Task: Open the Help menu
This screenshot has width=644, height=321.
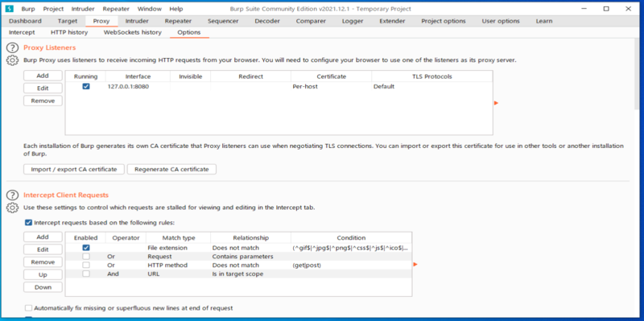Action: (176, 9)
